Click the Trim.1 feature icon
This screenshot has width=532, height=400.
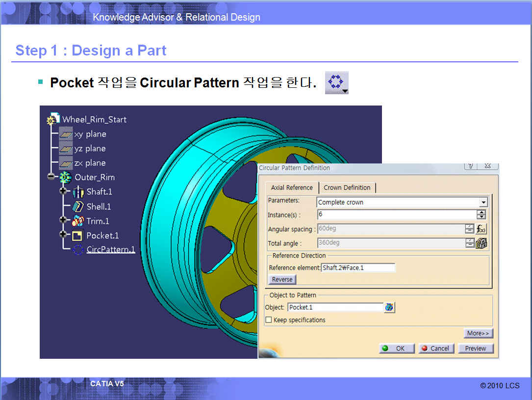point(78,221)
